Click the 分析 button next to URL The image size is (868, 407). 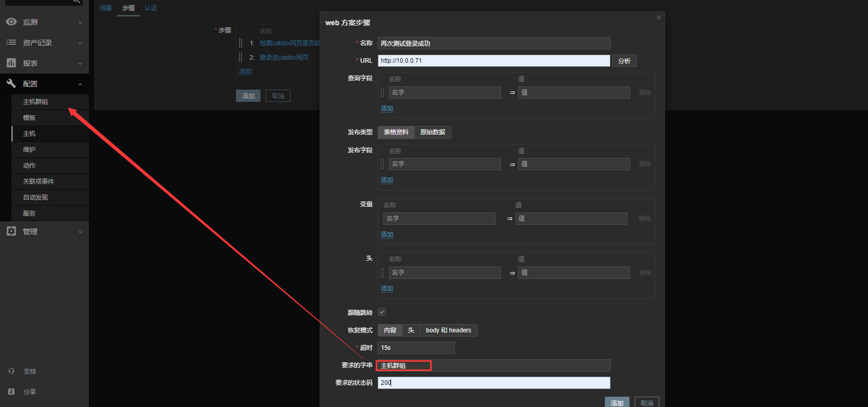(624, 61)
